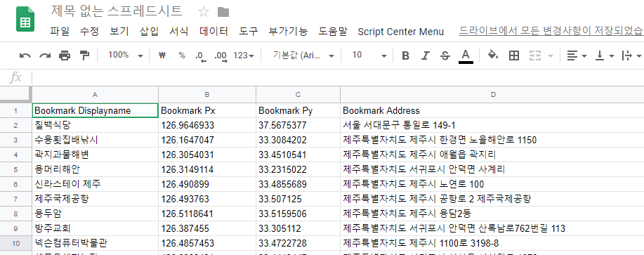This screenshot has height=255, width=644.
Task: Open the 부가기능 menu
Action: click(x=288, y=32)
